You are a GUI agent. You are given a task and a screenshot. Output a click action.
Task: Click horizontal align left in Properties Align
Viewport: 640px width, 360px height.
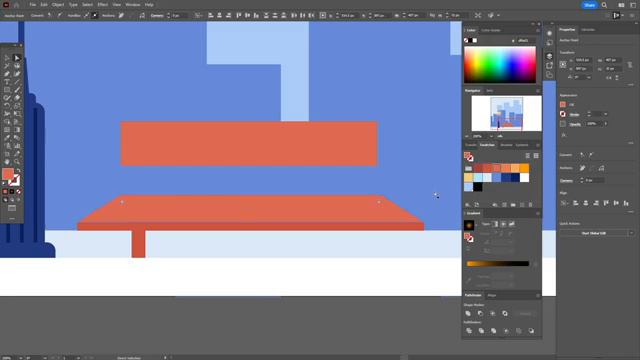(576, 203)
